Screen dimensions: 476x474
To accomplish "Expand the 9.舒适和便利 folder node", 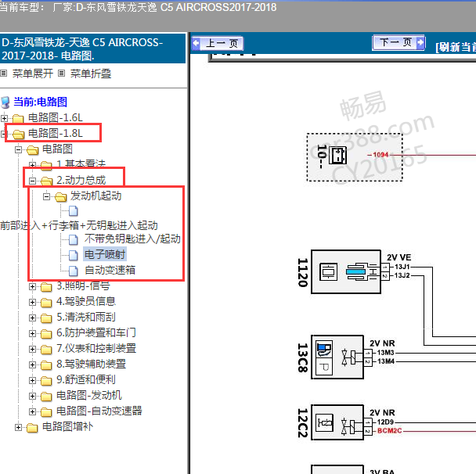I will 32,381.
